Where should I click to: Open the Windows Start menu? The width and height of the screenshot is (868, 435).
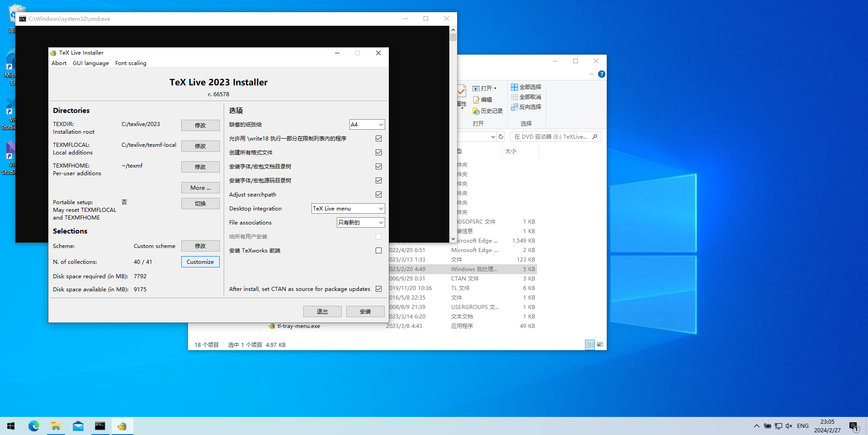tap(11, 426)
